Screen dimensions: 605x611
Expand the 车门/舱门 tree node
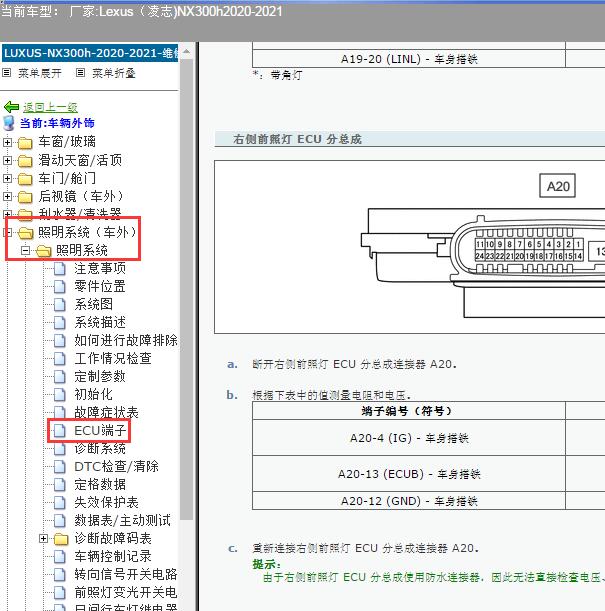pos(7,179)
